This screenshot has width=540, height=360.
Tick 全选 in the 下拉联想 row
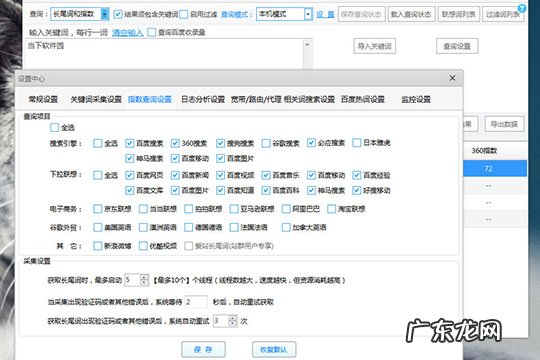(98, 175)
